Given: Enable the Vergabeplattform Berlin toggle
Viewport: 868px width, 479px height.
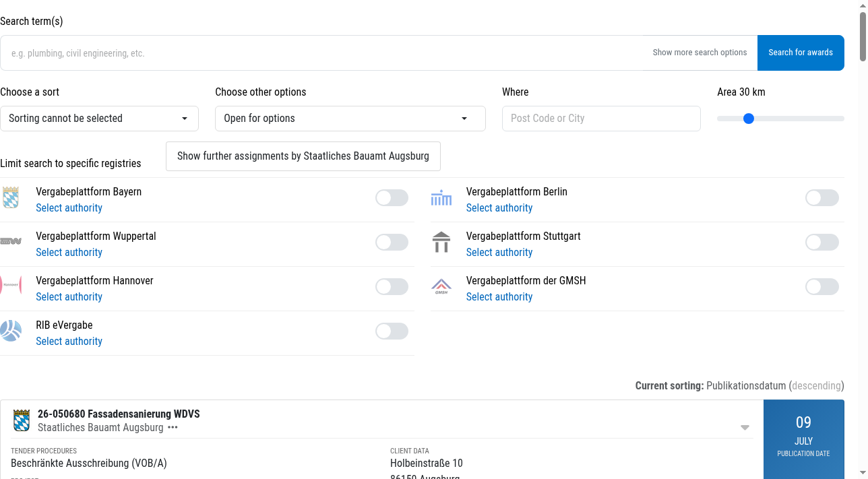Looking at the screenshot, I should tap(822, 197).
